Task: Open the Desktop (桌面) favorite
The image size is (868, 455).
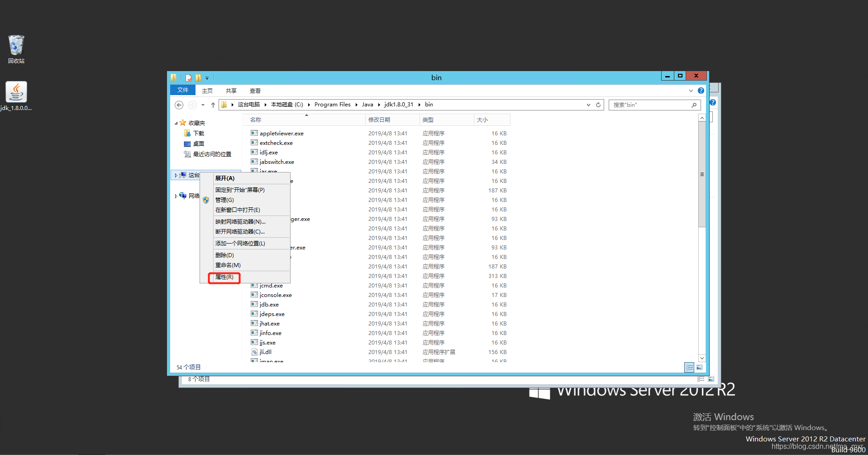Action: click(194, 144)
